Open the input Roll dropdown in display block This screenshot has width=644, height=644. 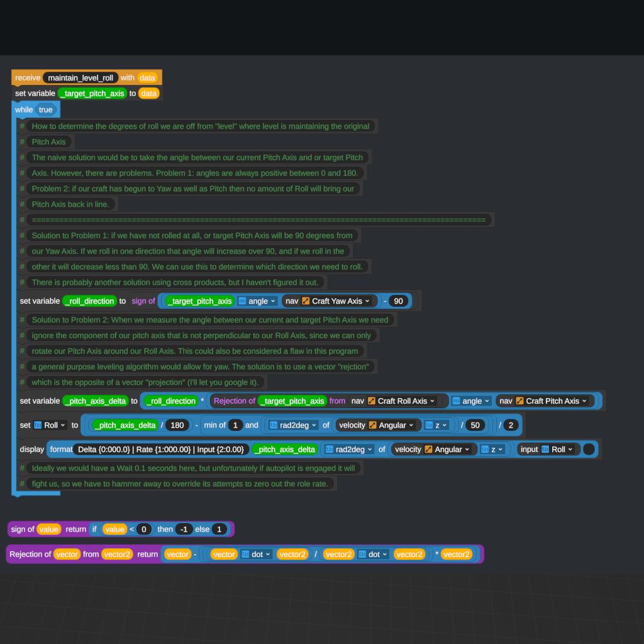tap(569, 450)
